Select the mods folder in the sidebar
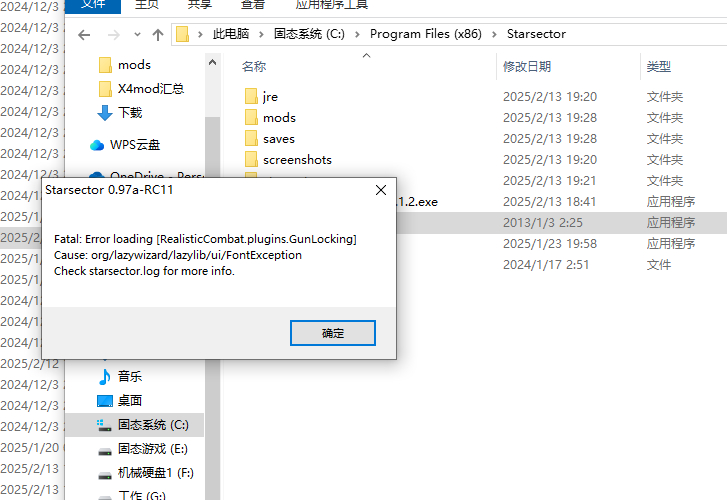The width and height of the screenshot is (727, 500). pyautogui.click(x=125, y=65)
